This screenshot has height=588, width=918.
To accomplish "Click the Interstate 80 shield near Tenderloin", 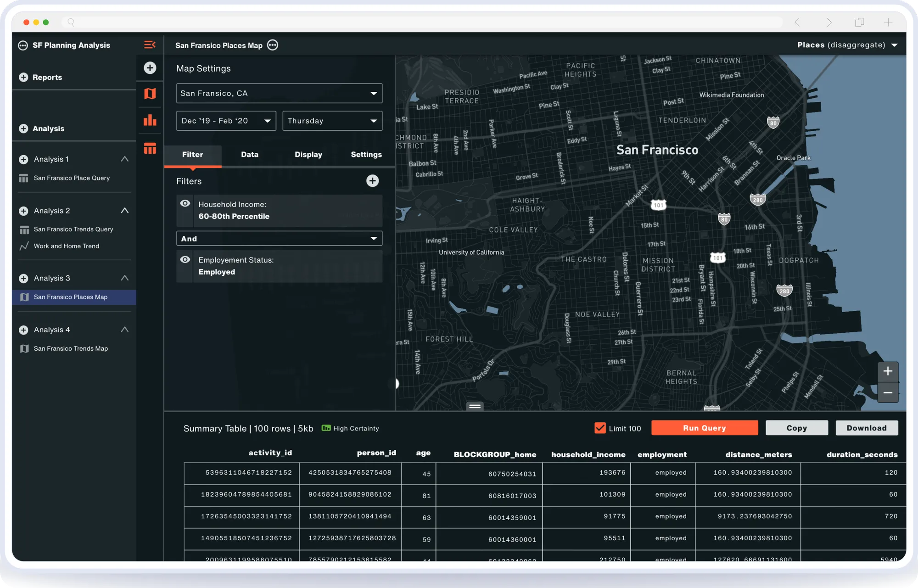I will click(x=773, y=122).
